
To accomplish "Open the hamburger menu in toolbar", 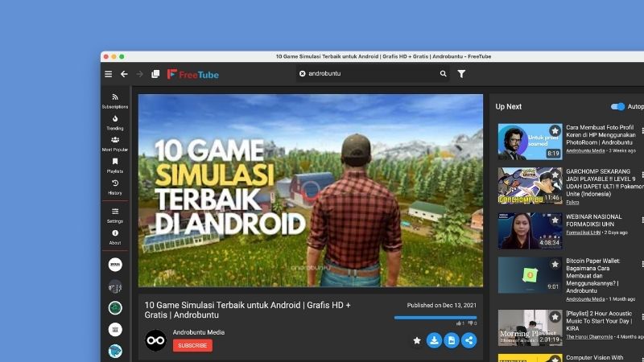I will pyautogui.click(x=109, y=74).
